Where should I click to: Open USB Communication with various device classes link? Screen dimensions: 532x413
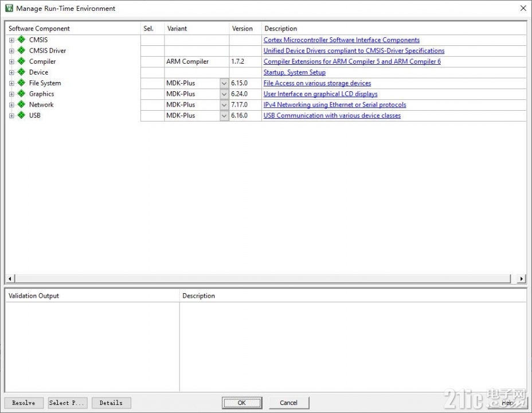[332, 115]
